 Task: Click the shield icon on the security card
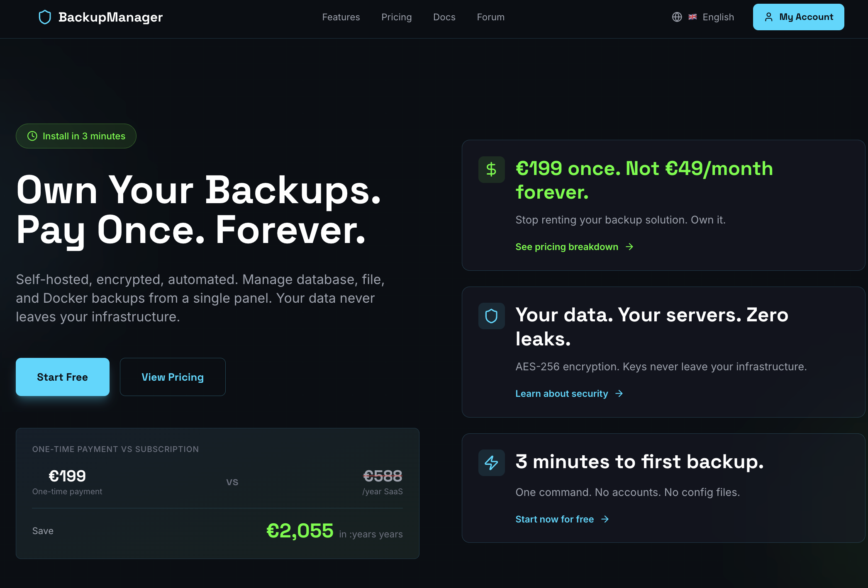coord(491,316)
